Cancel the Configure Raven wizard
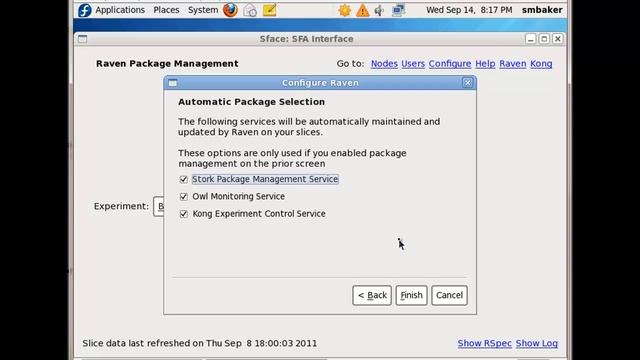The image size is (640, 360). click(x=449, y=295)
